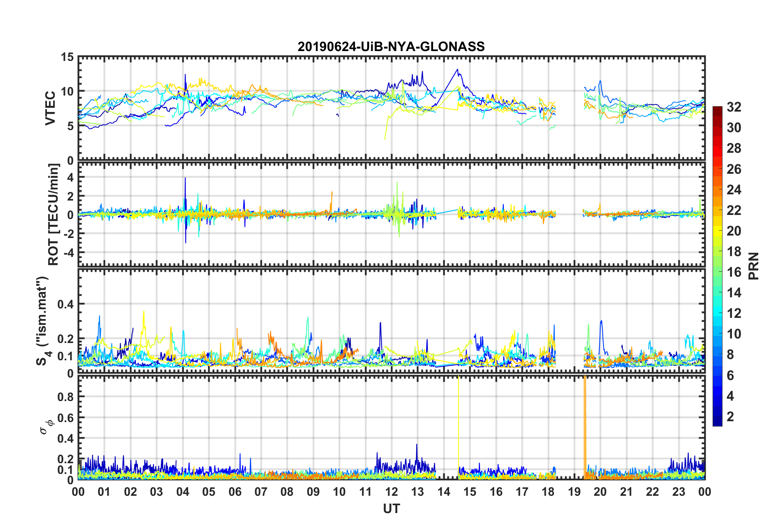Click VTEC axis tick value 15
The height and width of the screenshot is (532, 783).
tap(67, 57)
